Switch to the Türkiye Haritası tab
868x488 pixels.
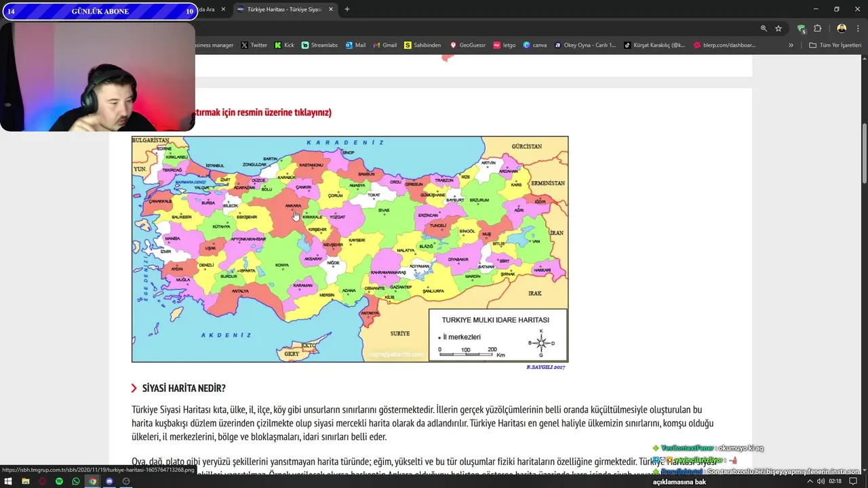[x=283, y=9]
